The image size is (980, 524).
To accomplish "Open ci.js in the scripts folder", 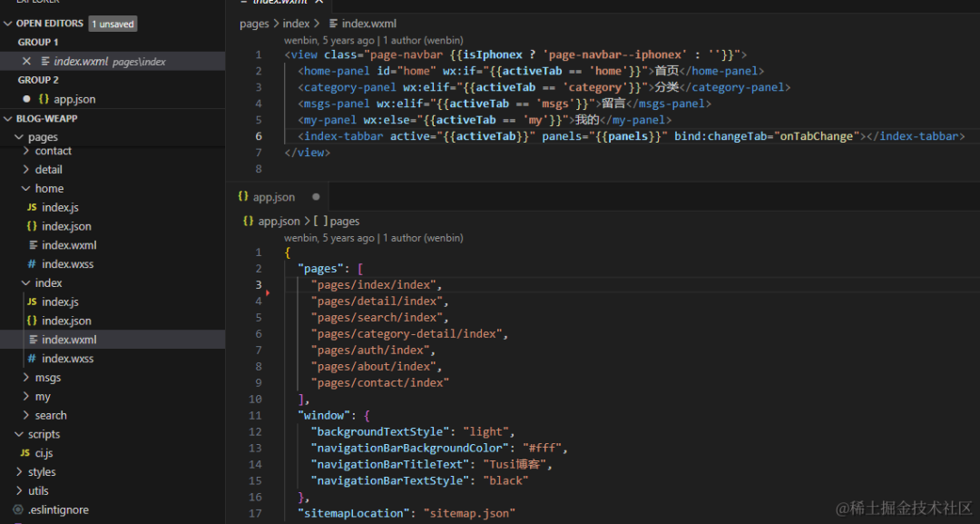I will click(x=44, y=453).
